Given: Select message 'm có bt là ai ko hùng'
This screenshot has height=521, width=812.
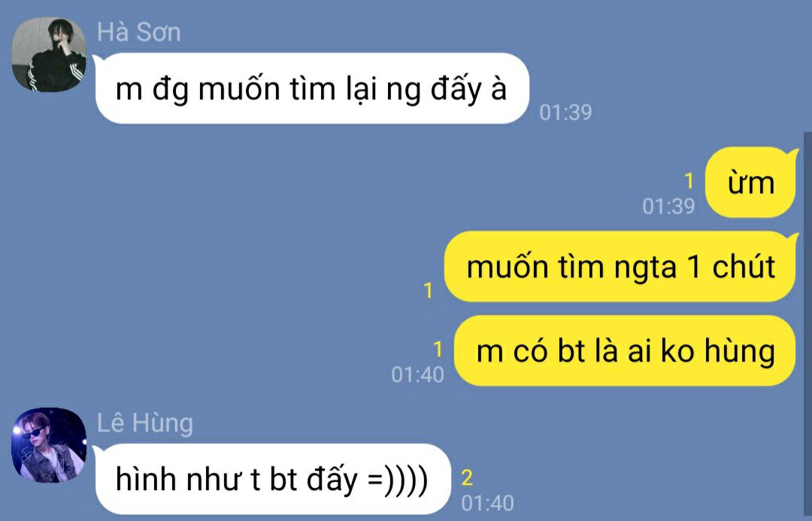Looking at the screenshot, I should [625, 350].
